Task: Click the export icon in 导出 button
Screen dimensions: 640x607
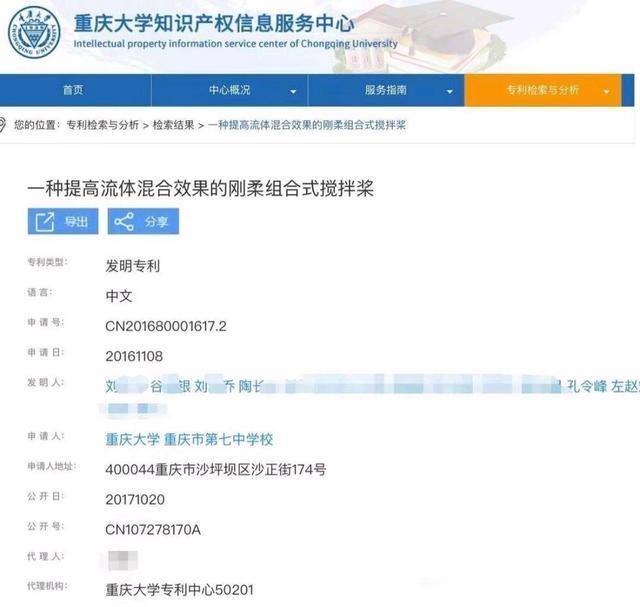Action: [45, 222]
